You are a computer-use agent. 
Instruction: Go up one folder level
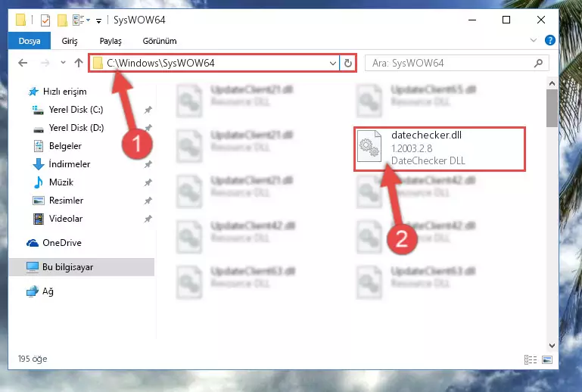tap(78, 63)
